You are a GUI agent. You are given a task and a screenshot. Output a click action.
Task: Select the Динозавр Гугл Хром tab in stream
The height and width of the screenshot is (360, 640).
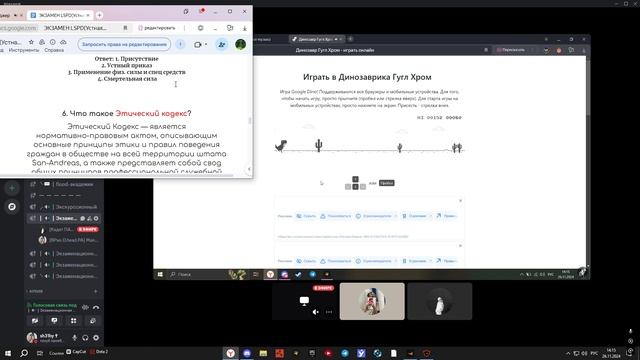[317, 39]
